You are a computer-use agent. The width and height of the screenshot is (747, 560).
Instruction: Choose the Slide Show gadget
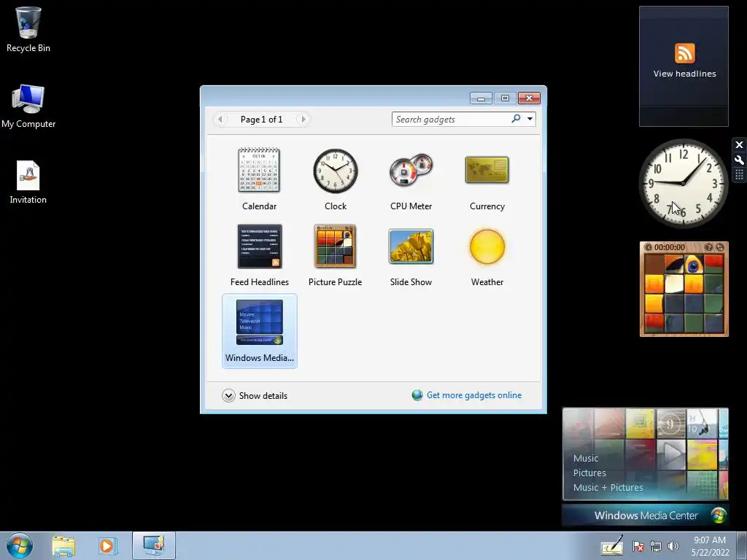point(411,246)
